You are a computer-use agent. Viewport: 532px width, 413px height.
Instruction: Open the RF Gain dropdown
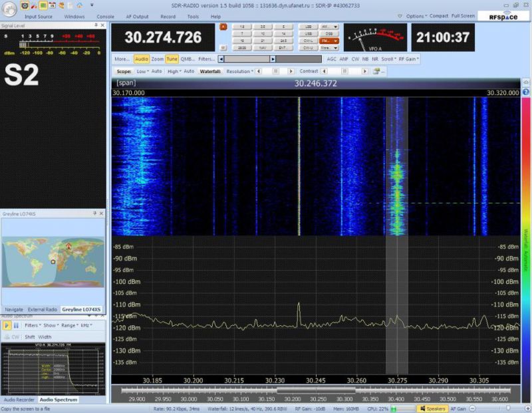pyautogui.click(x=408, y=59)
